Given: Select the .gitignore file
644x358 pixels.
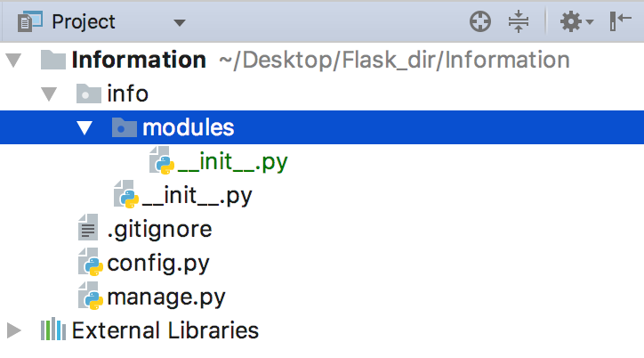Looking at the screenshot, I should (159, 230).
